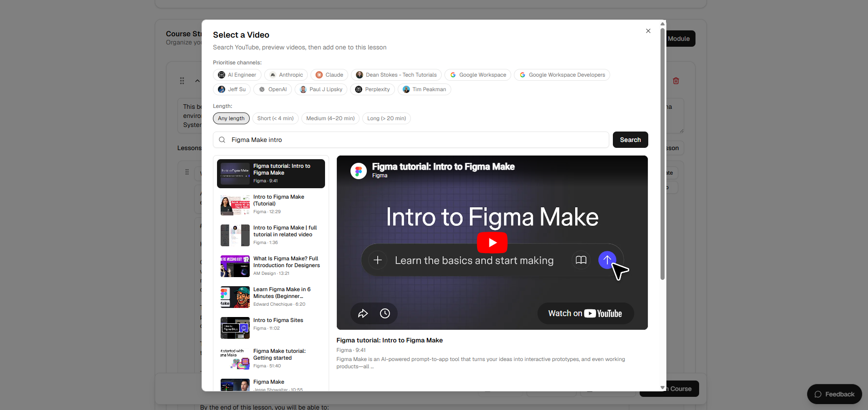Viewport: 868px width, 410px height.
Task: Toggle the Anthropic channel chip
Action: coord(286,75)
